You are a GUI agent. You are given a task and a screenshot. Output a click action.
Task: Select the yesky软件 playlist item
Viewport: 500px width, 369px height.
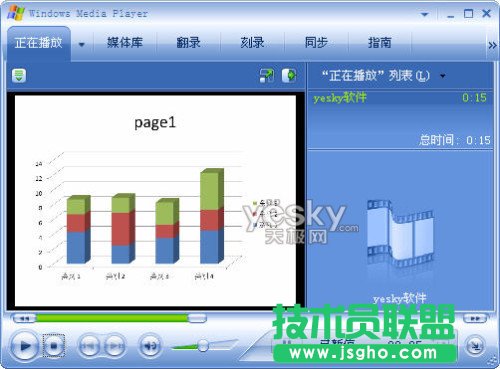click(400, 98)
